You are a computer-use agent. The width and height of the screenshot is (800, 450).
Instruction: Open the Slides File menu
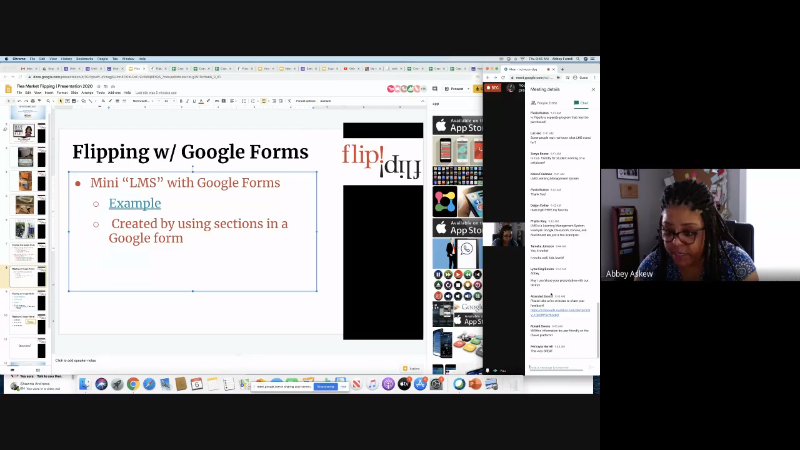click(19, 93)
